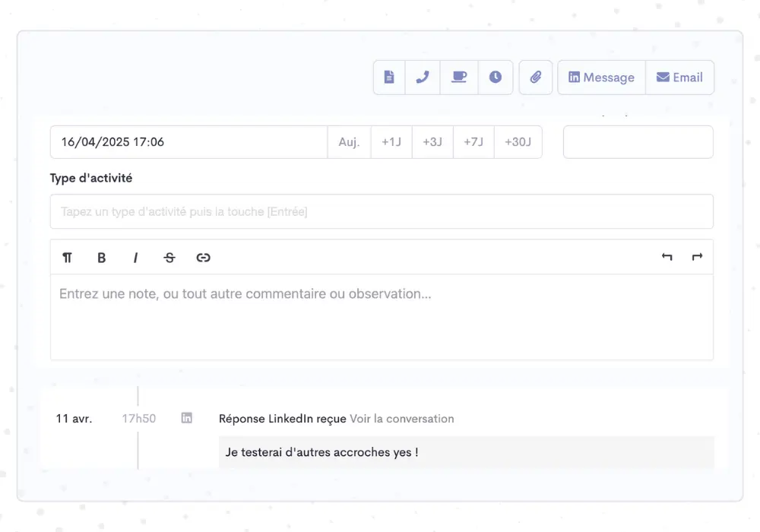
Task: Open the LinkedIn Message button
Action: tap(601, 78)
